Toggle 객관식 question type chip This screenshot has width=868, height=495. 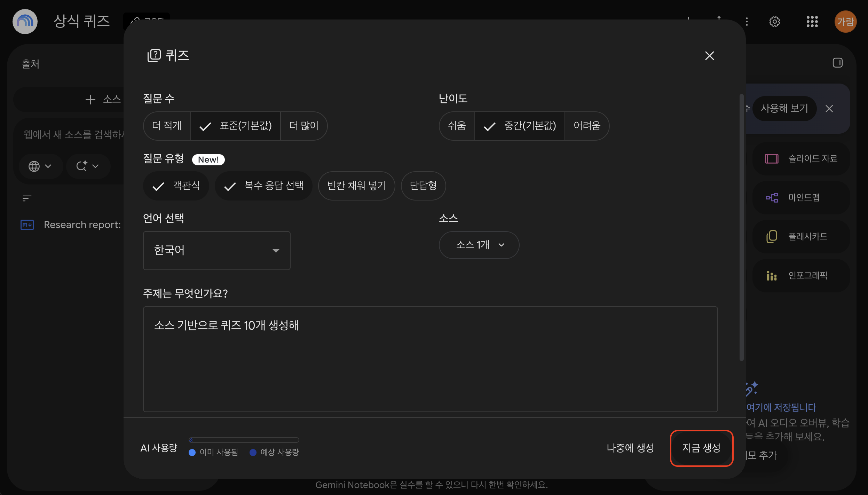coord(176,186)
